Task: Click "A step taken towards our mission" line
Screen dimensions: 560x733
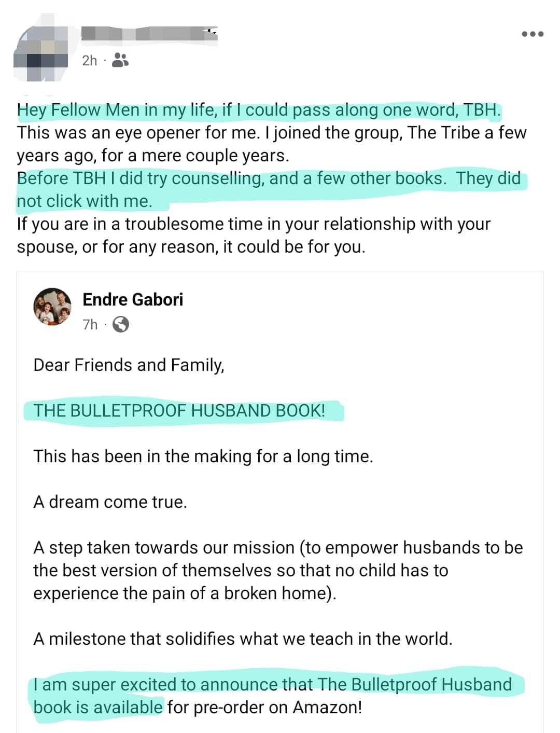Action: click(x=278, y=548)
